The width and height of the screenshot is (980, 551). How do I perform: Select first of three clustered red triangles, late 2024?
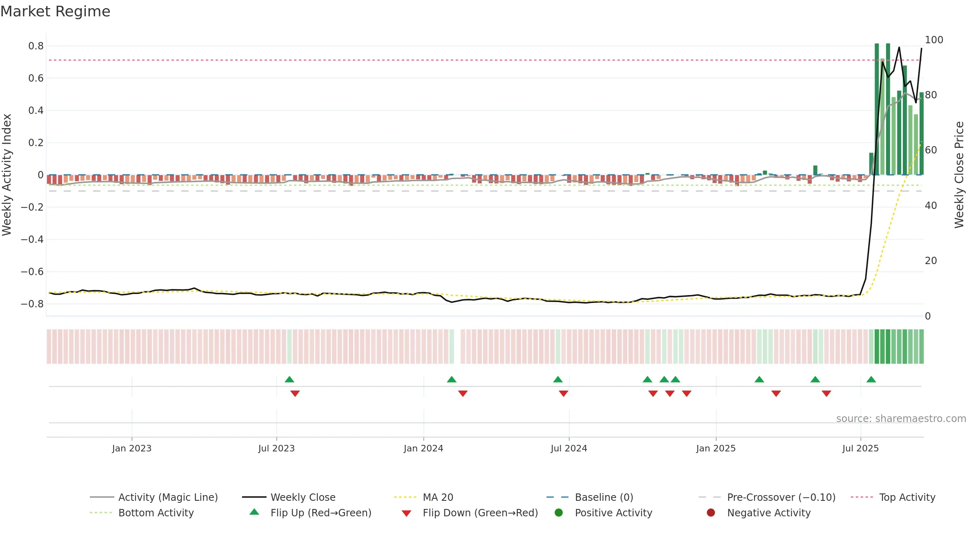653,393
